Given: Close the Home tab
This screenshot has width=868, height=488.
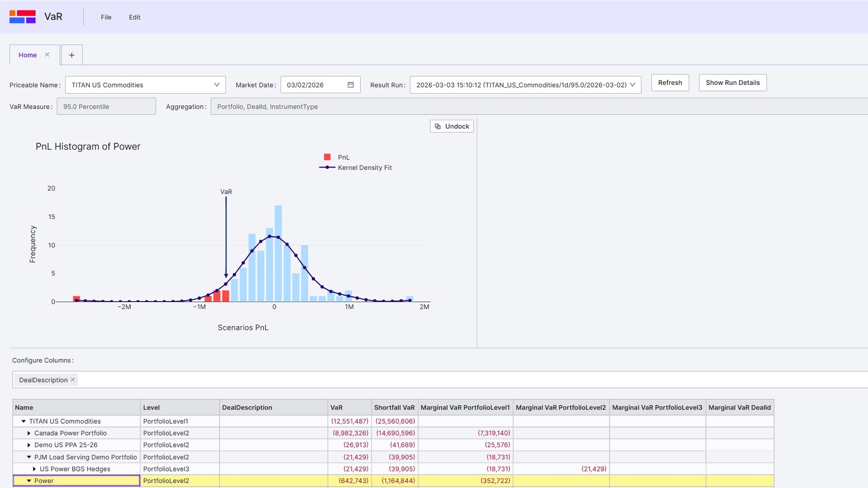Looking at the screenshot, I should click(47, 55).
